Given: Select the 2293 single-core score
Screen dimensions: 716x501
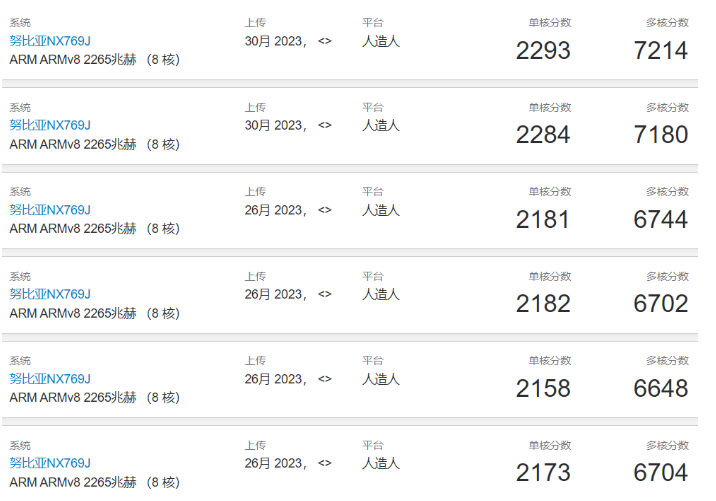Looking at the screenshot, I should point(543,51).
